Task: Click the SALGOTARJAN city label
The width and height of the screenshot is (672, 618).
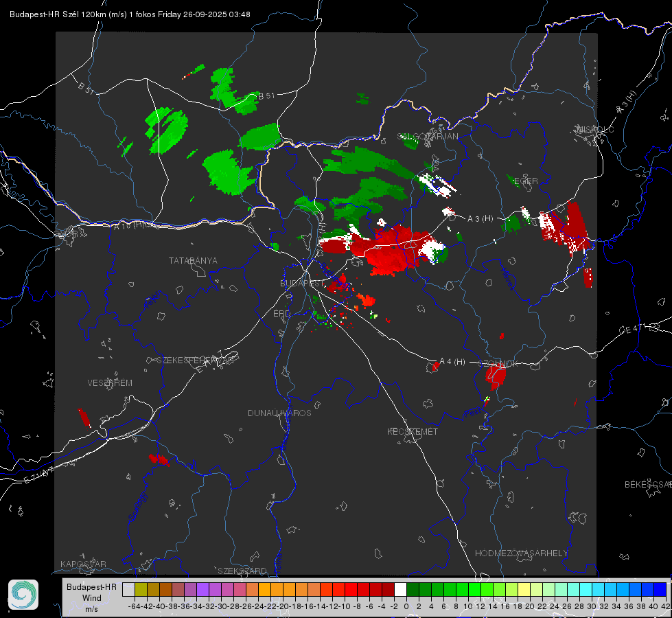Action: (x=428, y=137)
